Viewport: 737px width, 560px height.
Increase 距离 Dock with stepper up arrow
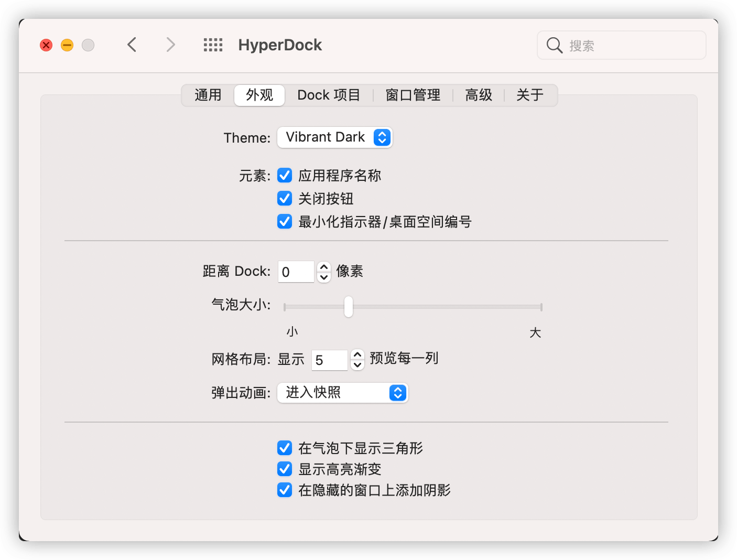(324, 266)
